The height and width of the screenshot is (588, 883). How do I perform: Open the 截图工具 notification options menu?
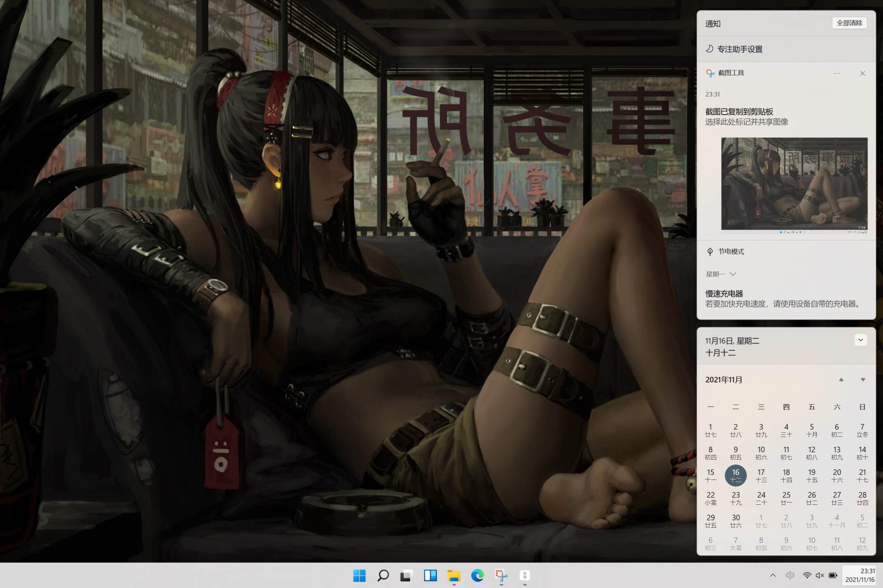(x=837, y=73)
